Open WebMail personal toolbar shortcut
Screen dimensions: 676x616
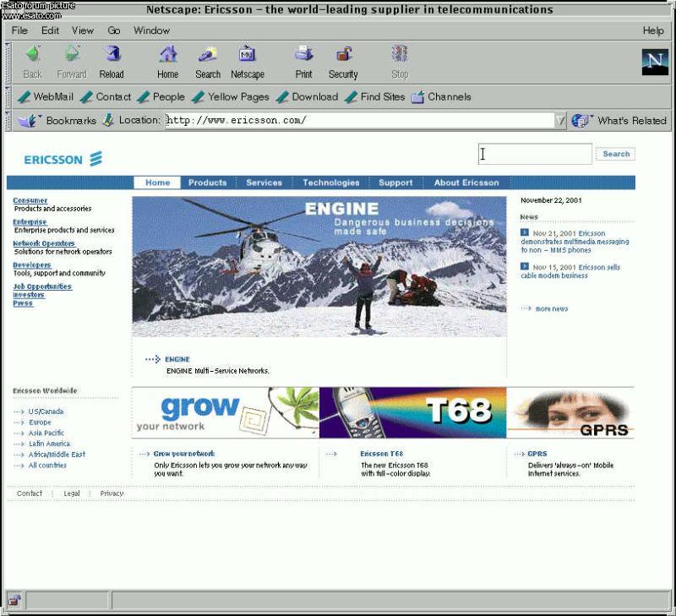pyautogui.click(x=46, y=97)
